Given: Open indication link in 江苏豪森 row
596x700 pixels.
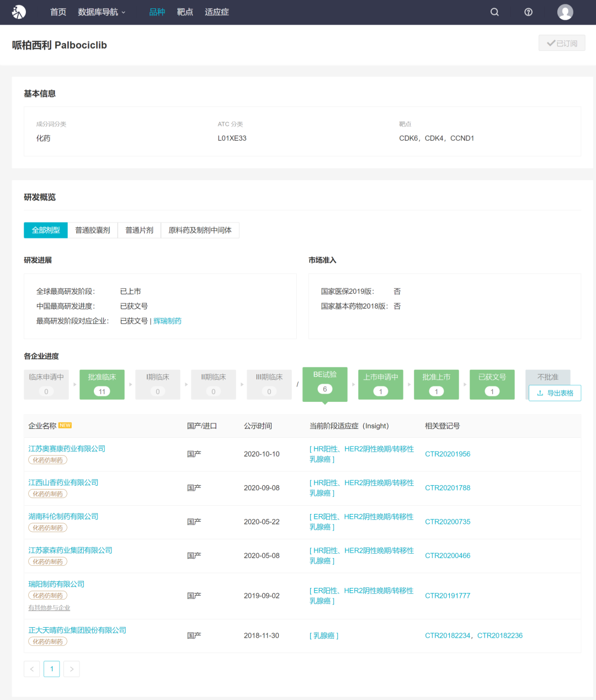Looking at the screenshot, I should [361, 555].
